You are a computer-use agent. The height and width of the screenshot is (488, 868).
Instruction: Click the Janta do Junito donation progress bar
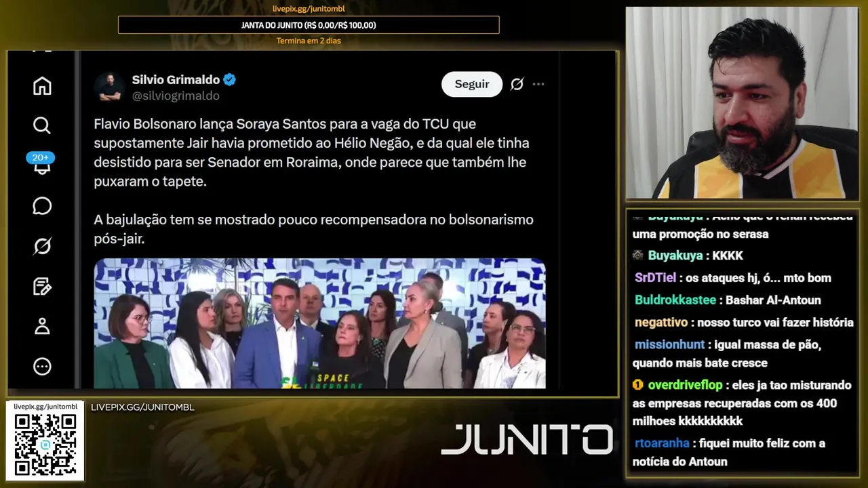tap(309, 25)
